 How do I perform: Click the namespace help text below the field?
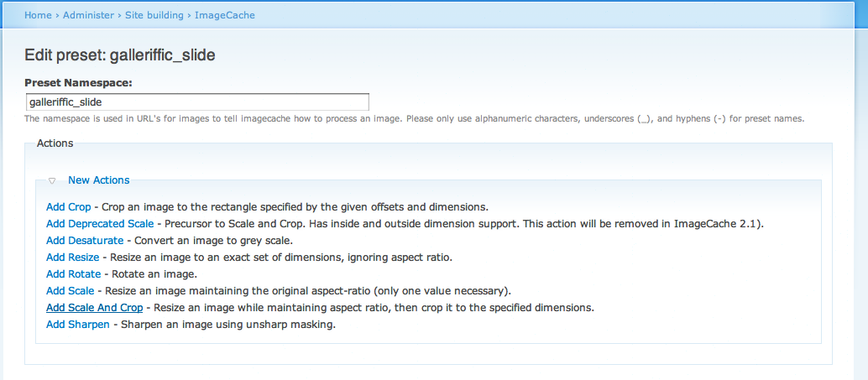[x=415, y=118]
